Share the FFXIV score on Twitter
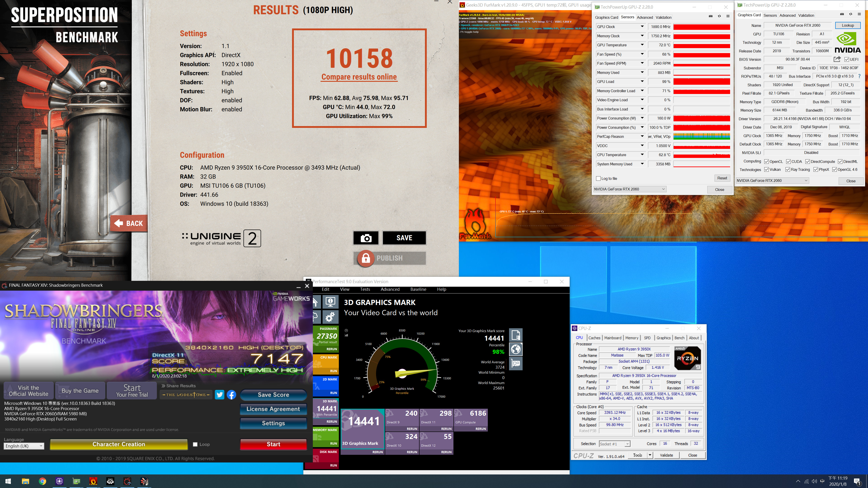The image size is (868, 488). tap(220, 395)
